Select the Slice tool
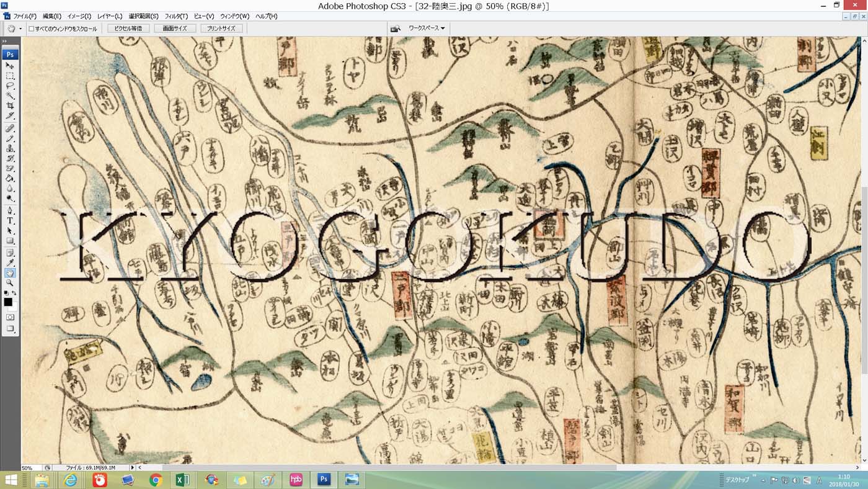This screenshot has width=868, height=489. pos(10,116)
